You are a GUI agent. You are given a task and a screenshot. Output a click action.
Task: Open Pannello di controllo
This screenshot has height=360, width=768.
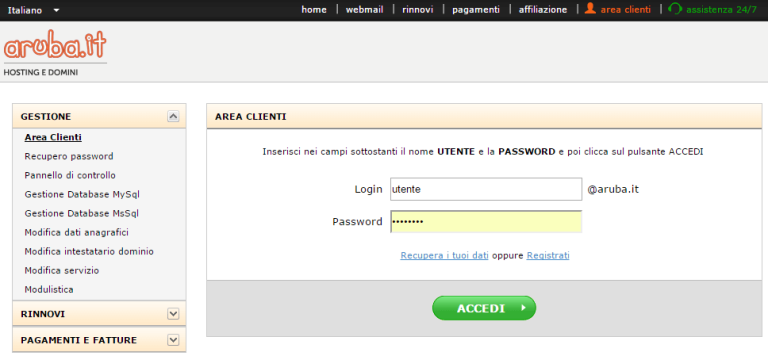pos(70,175)
